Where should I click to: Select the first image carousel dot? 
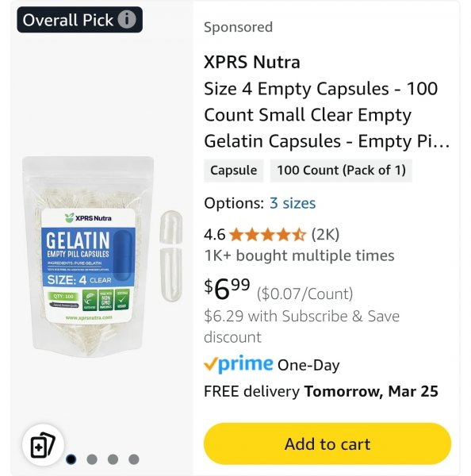coord(71,459)
